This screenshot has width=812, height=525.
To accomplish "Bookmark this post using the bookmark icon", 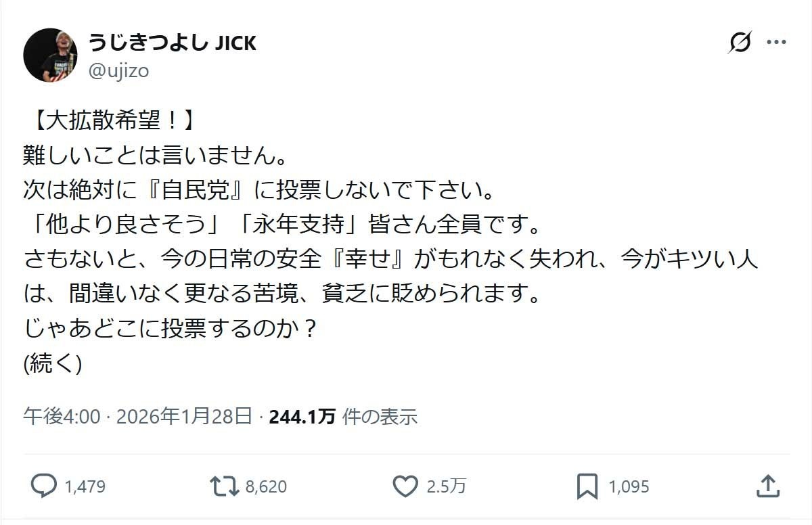I will click(x=587, y=486).
